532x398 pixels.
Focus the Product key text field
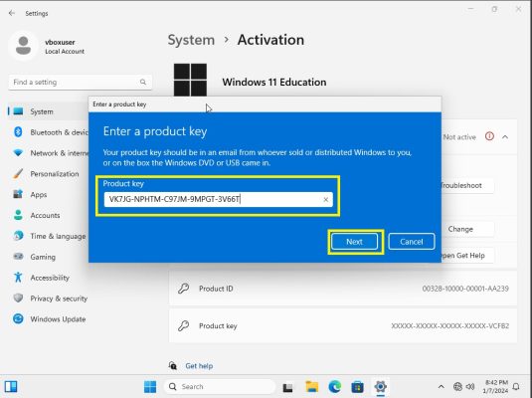point(218,199)
